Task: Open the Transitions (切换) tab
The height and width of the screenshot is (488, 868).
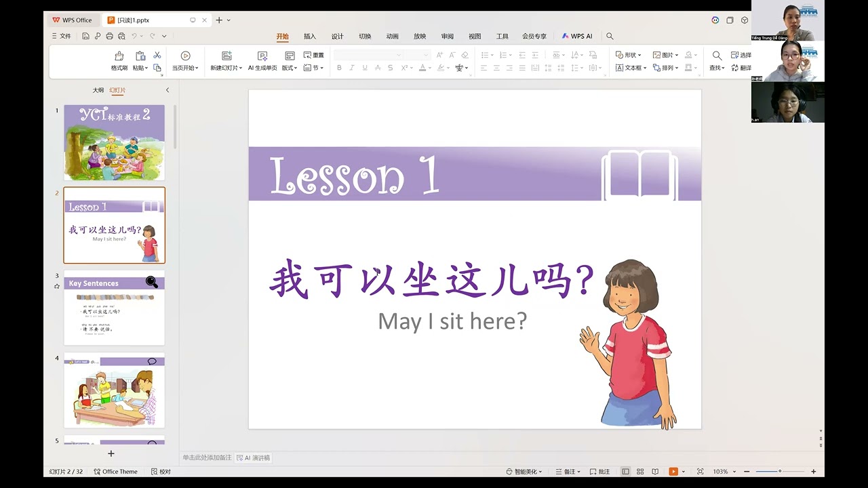Action: 365,37
